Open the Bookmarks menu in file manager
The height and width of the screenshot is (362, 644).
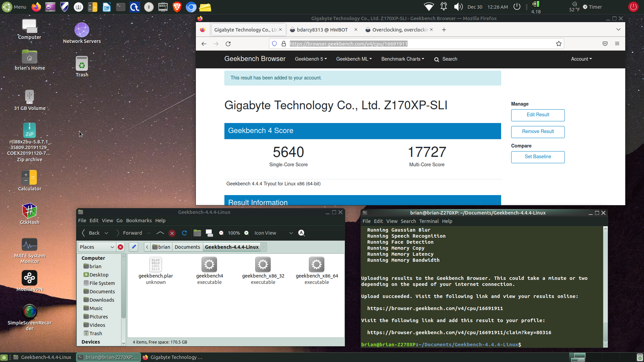(139, 221)
